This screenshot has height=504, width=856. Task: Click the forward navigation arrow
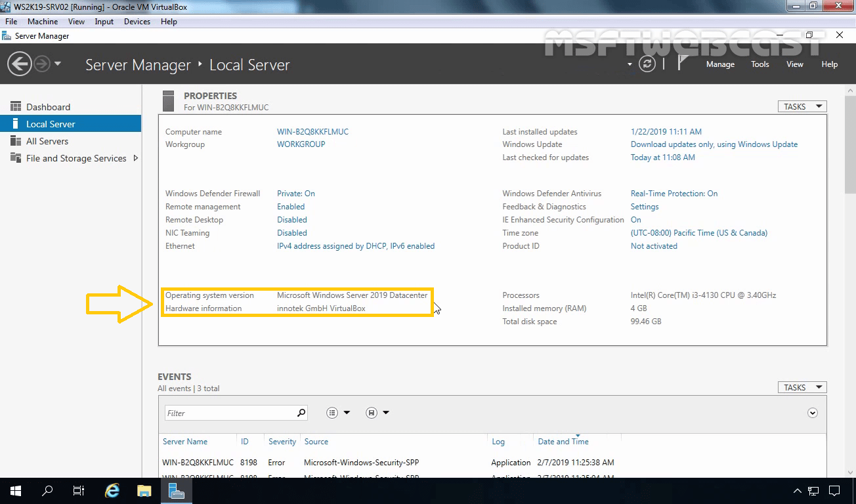[42, 64]
